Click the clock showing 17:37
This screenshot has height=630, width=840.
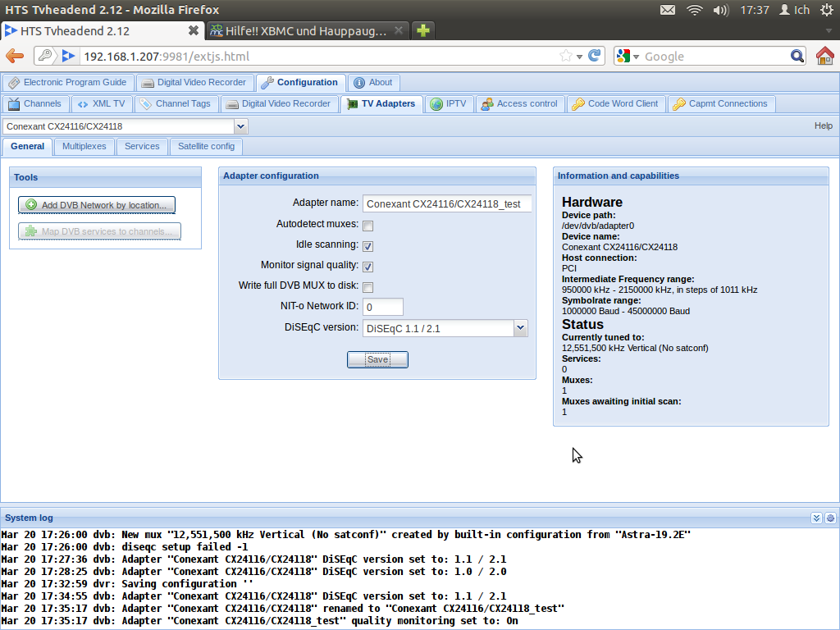point(755,10)
